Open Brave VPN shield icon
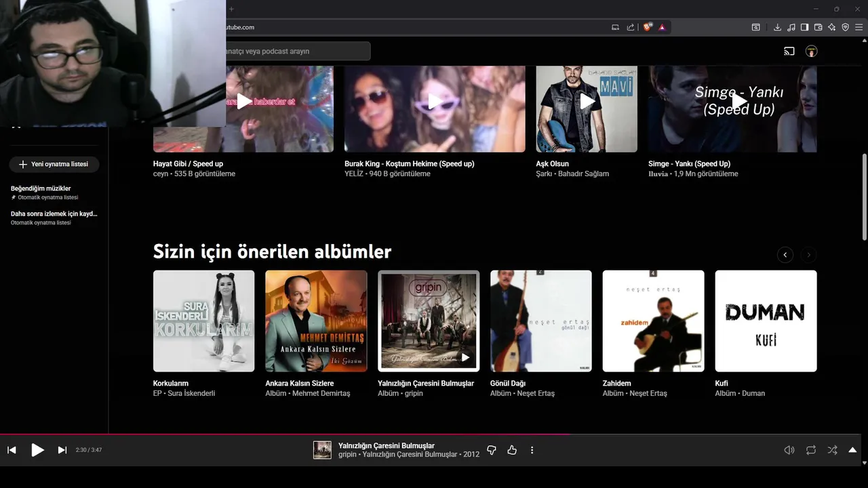868x488 pixels. 845,27
